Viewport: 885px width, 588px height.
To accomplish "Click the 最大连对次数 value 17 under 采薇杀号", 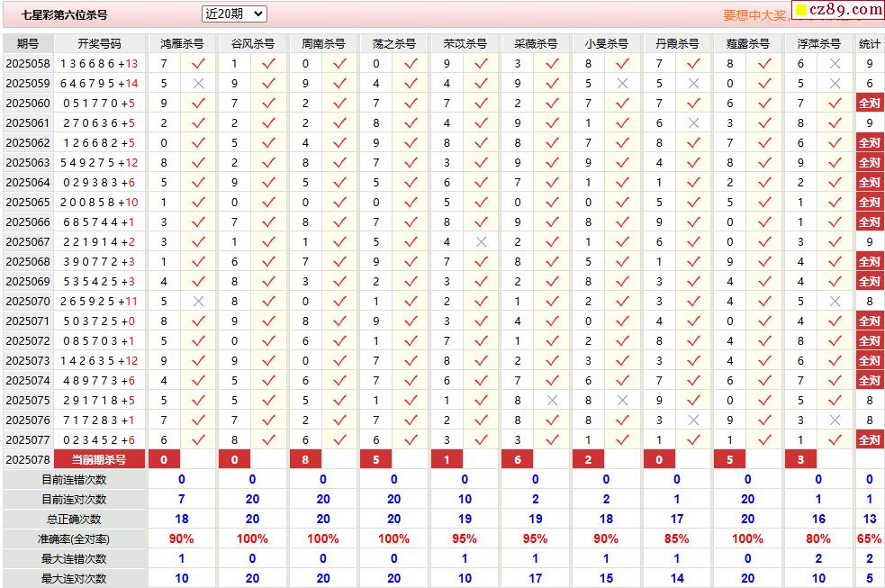I will pos(535,578).
